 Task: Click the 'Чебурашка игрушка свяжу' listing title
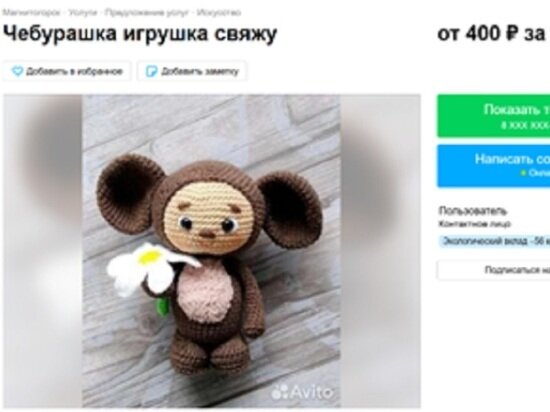(140, 34)
